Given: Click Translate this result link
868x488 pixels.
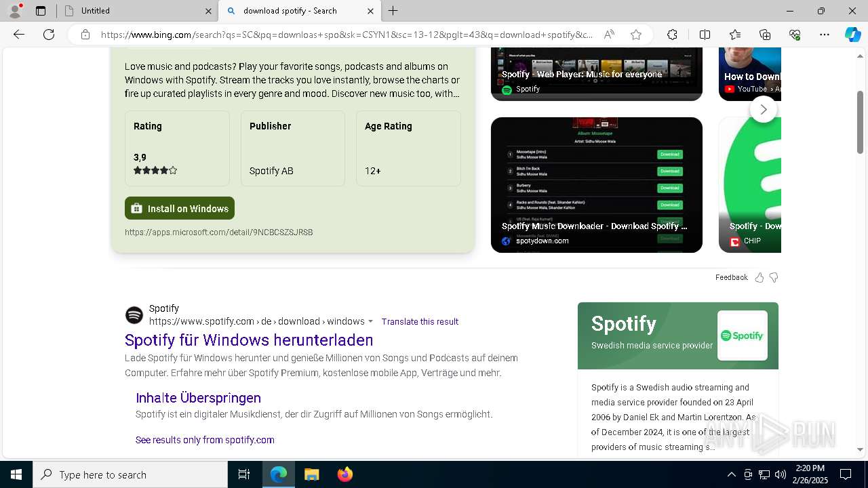Looking at the screenshot, I should (x=420, y=321).
